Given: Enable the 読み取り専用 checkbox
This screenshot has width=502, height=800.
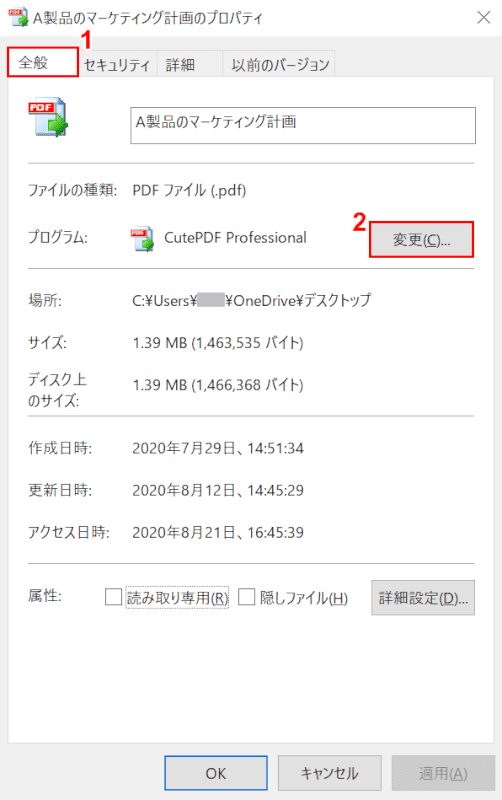Looking at the screenshot, I should click(x=113, y=596).
